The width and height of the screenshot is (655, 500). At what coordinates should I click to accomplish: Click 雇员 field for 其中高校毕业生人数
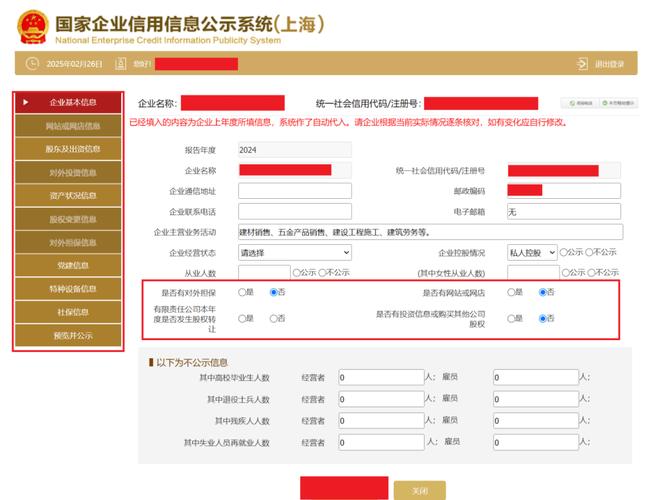pos(536,377)
